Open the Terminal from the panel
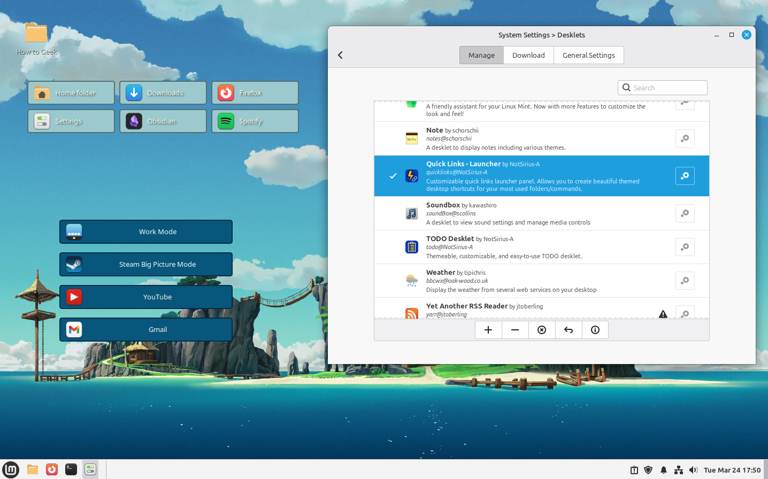Screen dimensions: 768x479 [x=71, y=470]
